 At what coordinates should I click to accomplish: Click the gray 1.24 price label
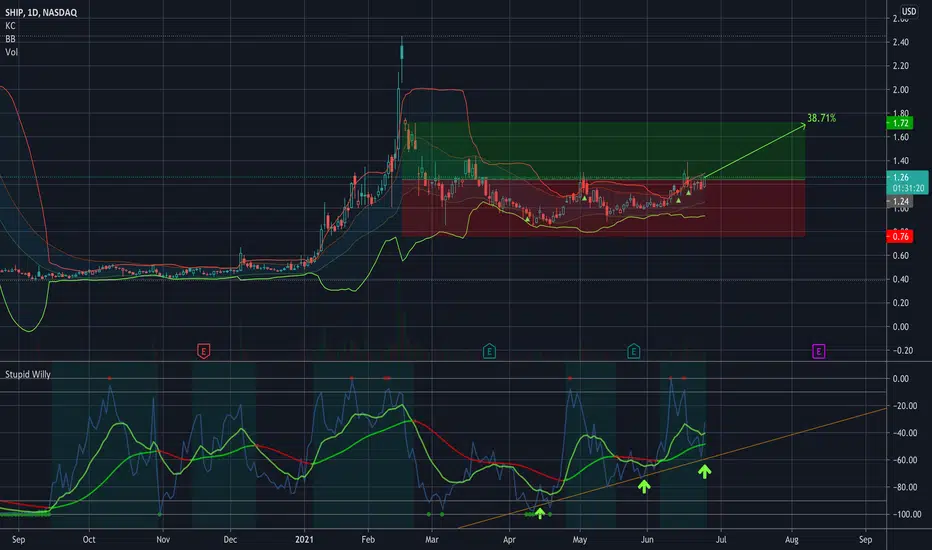click(x=900, y=202)
